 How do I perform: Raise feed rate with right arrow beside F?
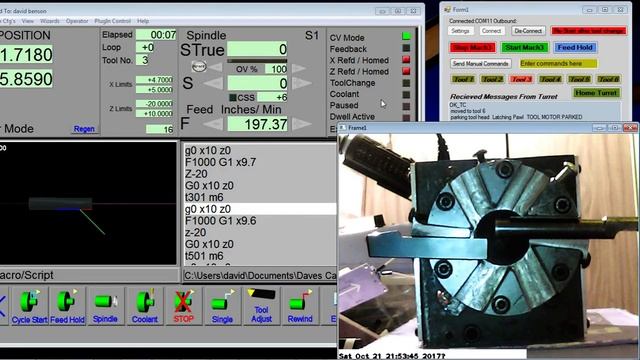(x=302, y=124)
